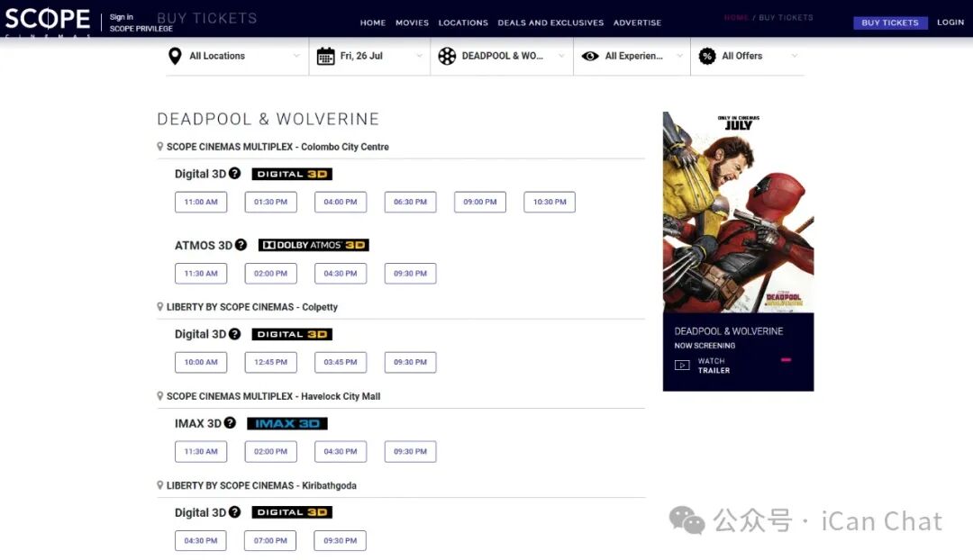Image resolution: width=973 pixels, height=560 pixels.
Task: Click Digital 3D badge under Colombo City Centre
Action: [x=292, y=174]
